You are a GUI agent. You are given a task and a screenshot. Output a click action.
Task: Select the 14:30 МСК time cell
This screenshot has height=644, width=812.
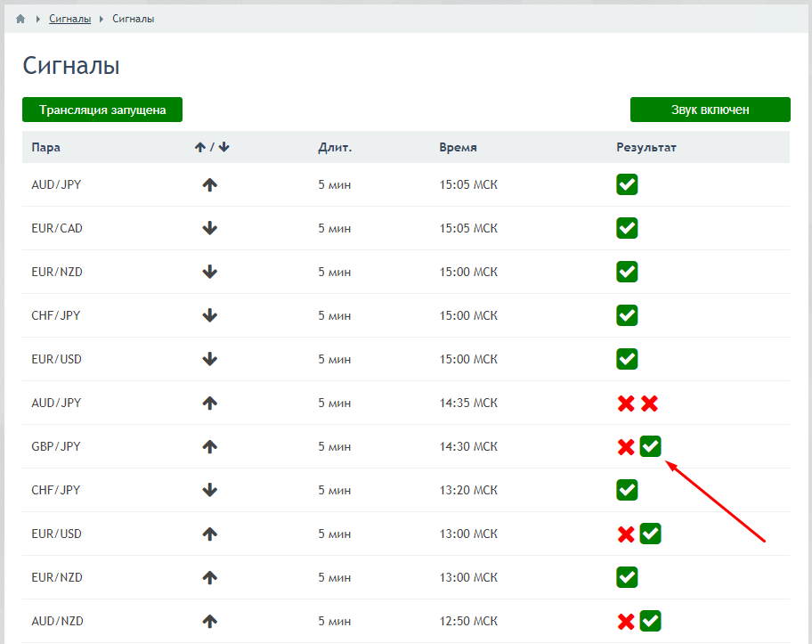[x=468, y=446]
